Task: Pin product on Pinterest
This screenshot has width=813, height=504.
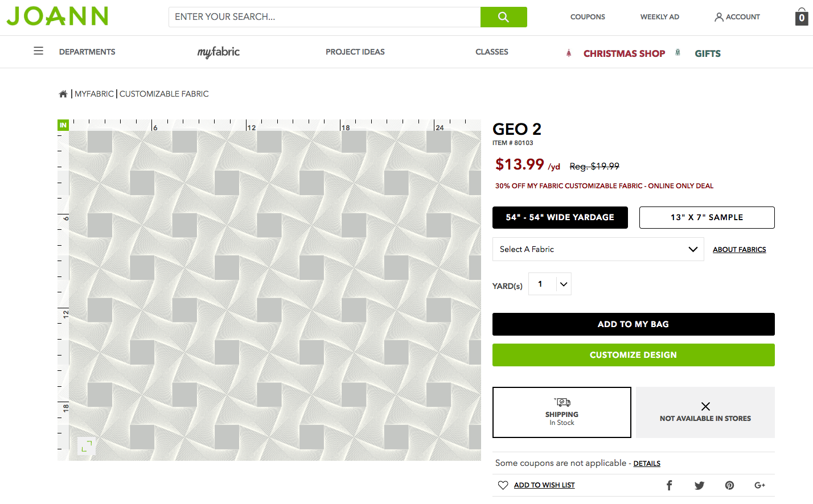Action: click(729, 485)
